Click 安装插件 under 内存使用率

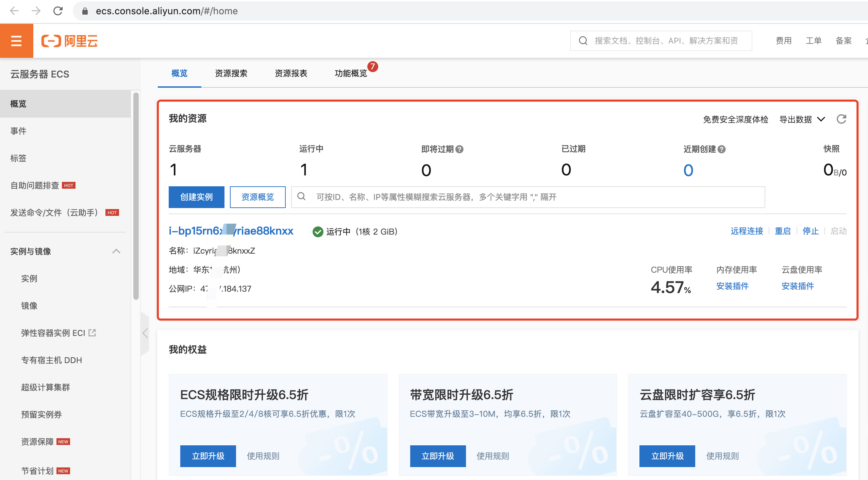[733, 286]
